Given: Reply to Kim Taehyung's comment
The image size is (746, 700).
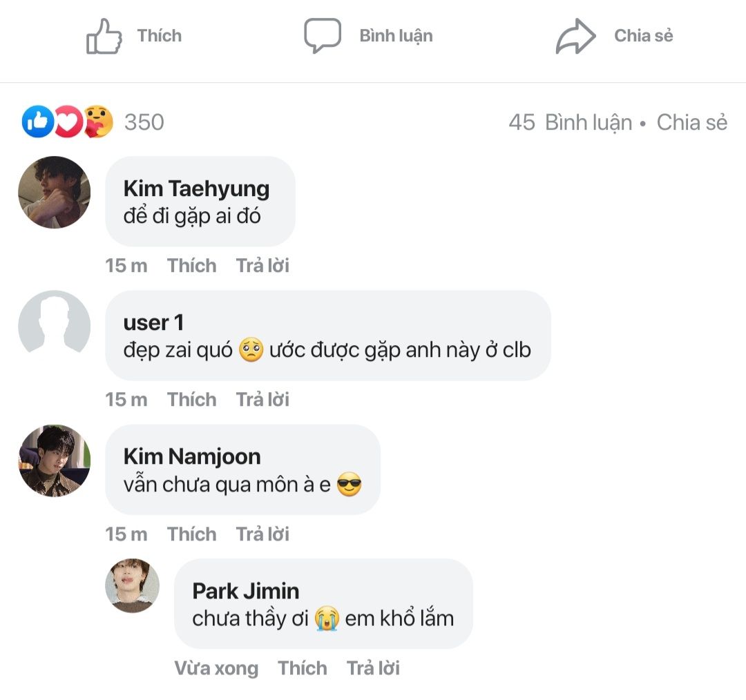Looking at the screenshot, I should click(262, 266).
